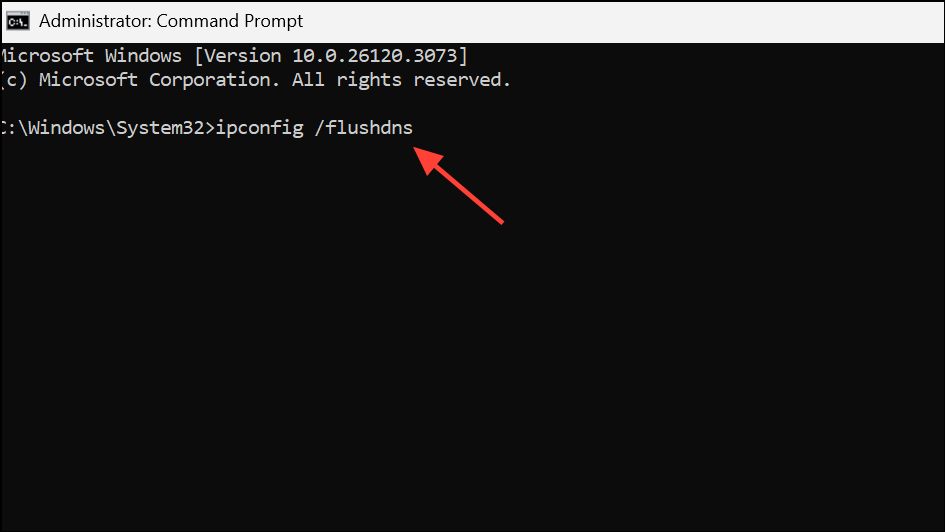Click the "[Version" label on first line
This screenshot has height=532, width=945.
pos(238,56)
